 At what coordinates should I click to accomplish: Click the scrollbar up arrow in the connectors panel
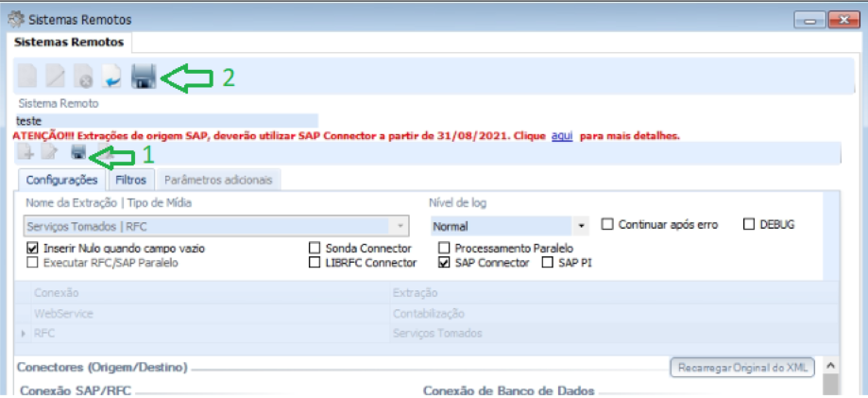coord(830,366)
